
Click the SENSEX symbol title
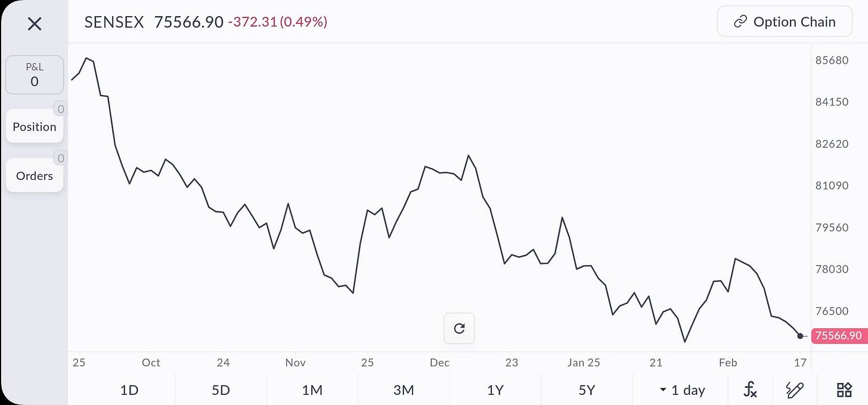pos(114,23)
